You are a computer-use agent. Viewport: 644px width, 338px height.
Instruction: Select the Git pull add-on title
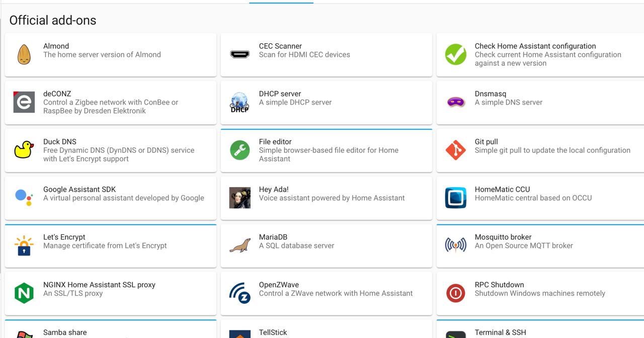pyautogui.click(x=486, y=141)
